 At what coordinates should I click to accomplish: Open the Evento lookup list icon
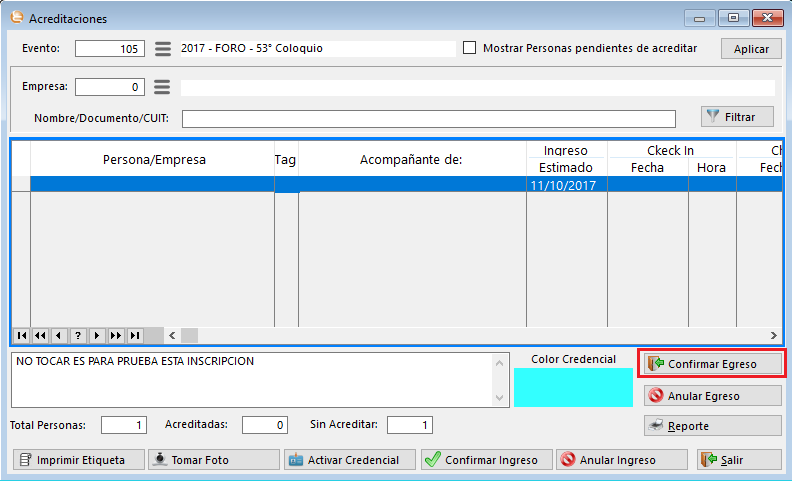point(163,49)
